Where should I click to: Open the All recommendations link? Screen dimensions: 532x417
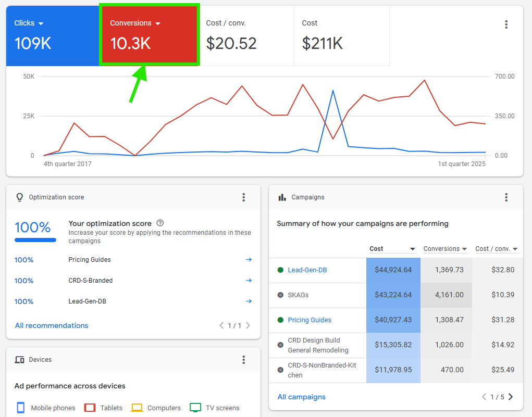(51, 325)
